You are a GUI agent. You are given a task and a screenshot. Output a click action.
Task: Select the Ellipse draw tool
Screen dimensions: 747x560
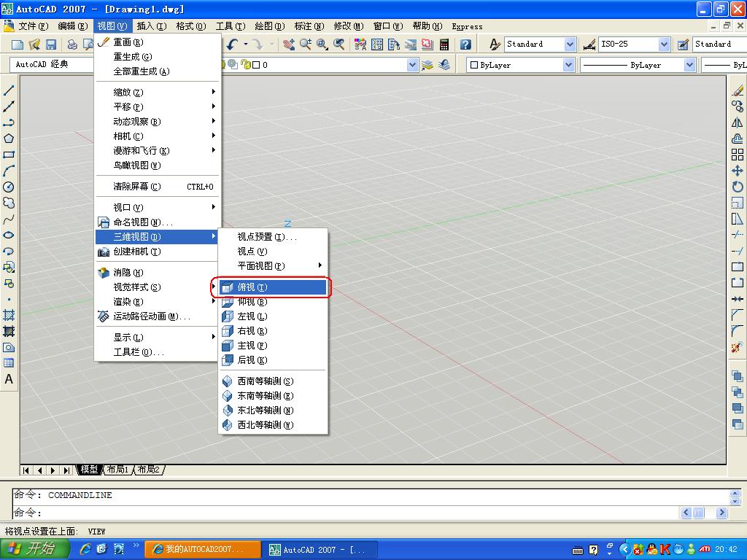pyautogui.click(x=9, y=236)
